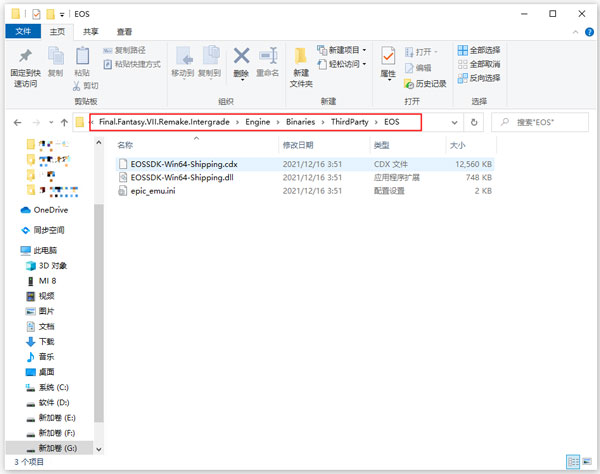Switch to the View ribbon tab
The image size is (600, 474).
pyautogui.click(x=124, y=32)
